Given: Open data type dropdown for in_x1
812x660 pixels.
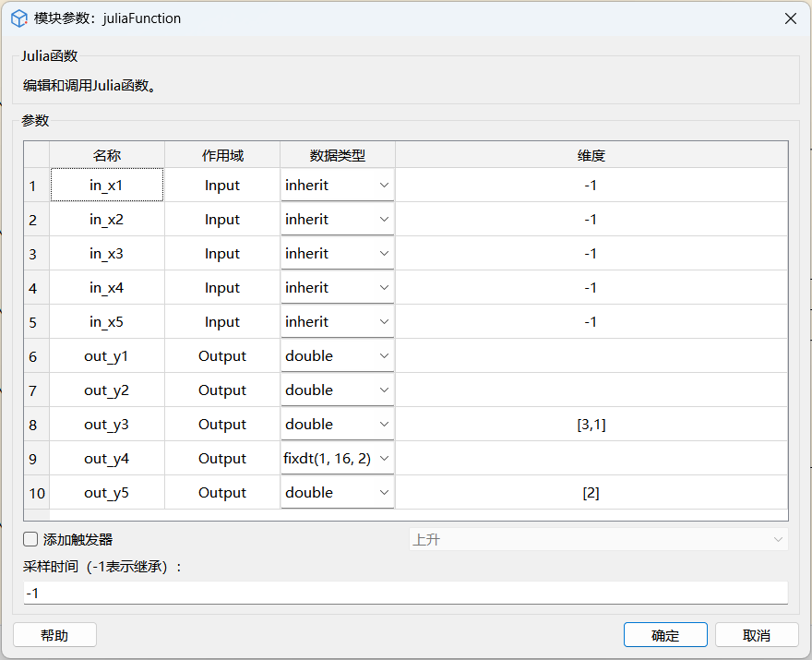Looking at the screenshot, I should point(338,186).
